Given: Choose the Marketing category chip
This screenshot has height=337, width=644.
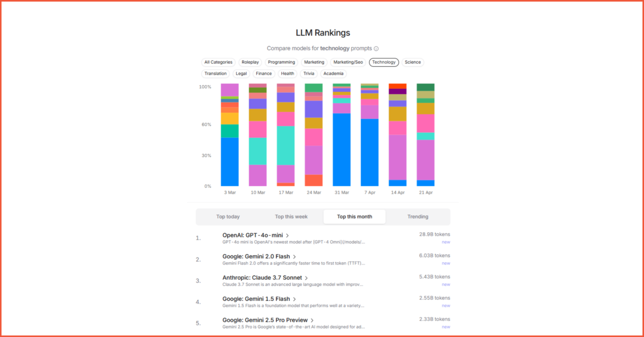Looking at the screenshot, I should click(x=314, y=62).
